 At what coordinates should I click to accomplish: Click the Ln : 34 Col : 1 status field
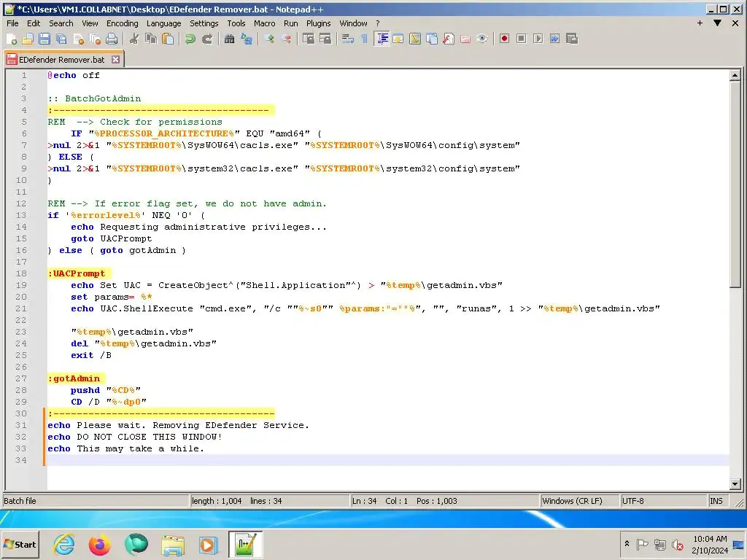pyautogui.click(x=444, y=501)
